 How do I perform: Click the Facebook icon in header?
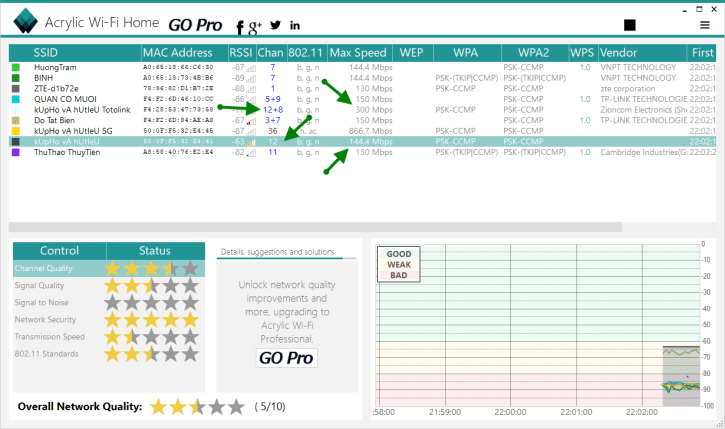tap(239, 26)
